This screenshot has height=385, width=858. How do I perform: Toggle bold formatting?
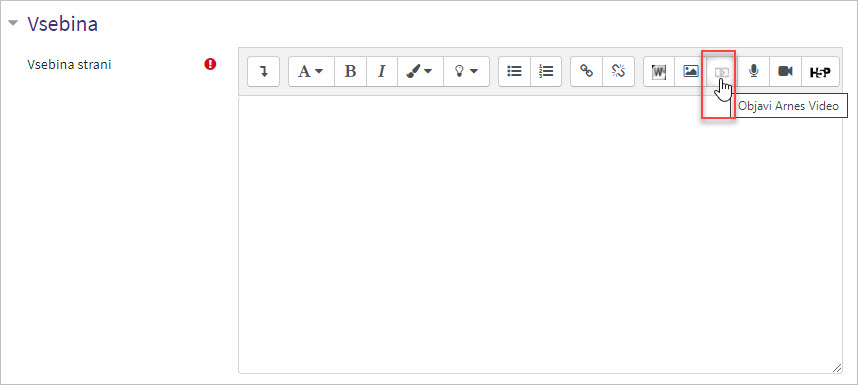tap(350, 71)
